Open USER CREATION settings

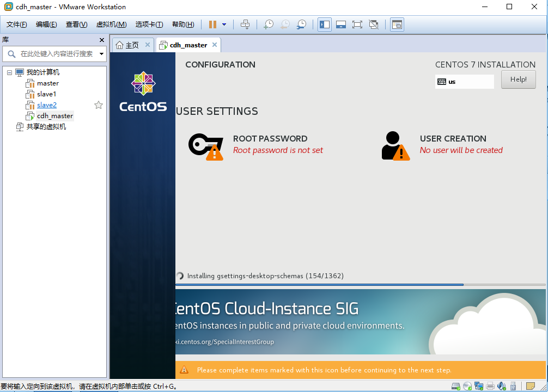pos(453,139)
